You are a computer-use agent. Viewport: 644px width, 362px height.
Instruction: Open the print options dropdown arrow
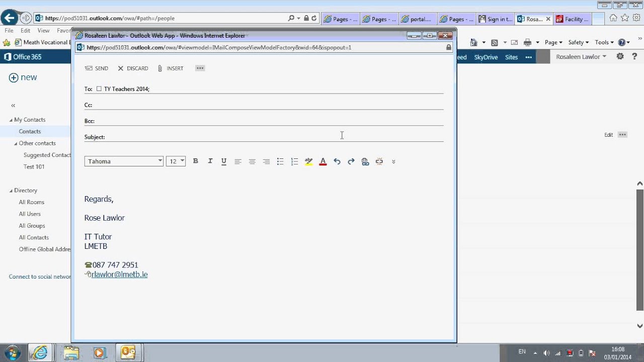[537, 43]
